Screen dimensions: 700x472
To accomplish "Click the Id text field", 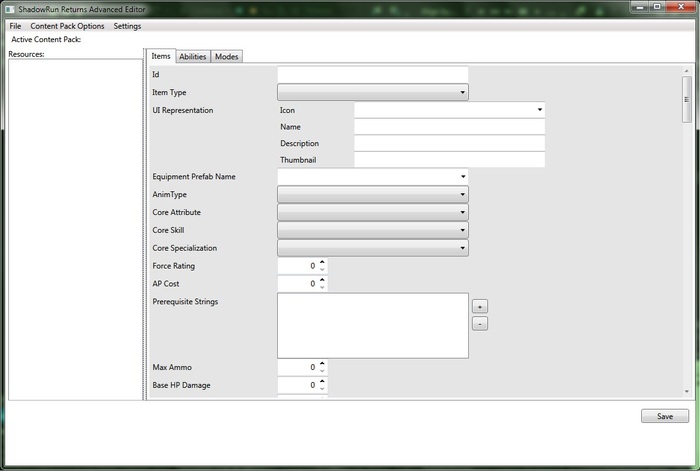I will coord(372,75).
